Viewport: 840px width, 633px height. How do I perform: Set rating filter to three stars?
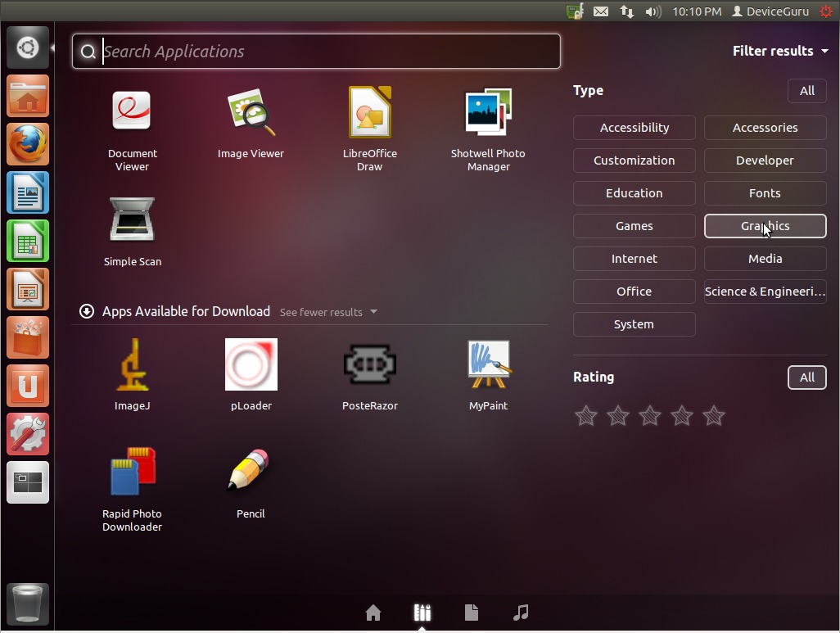pyautogui.click(x=650, y=415)
